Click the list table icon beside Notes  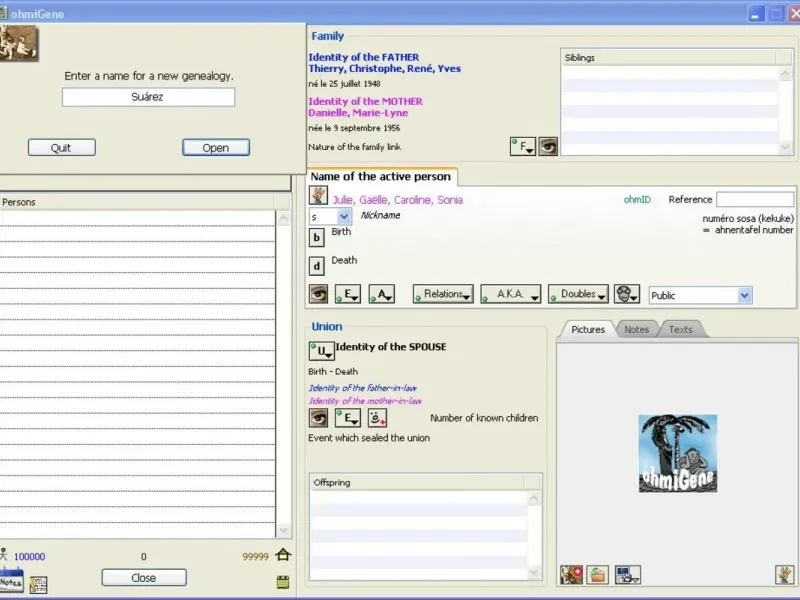pos(38,585)
